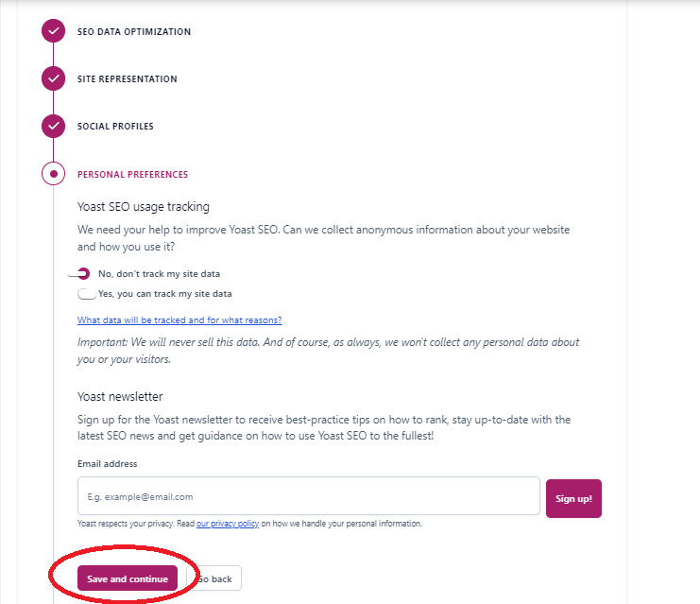This screenshot has width=700, height=604.
Task: Expand the SEO Data Optimization step heading
Action: pos(133,32)
